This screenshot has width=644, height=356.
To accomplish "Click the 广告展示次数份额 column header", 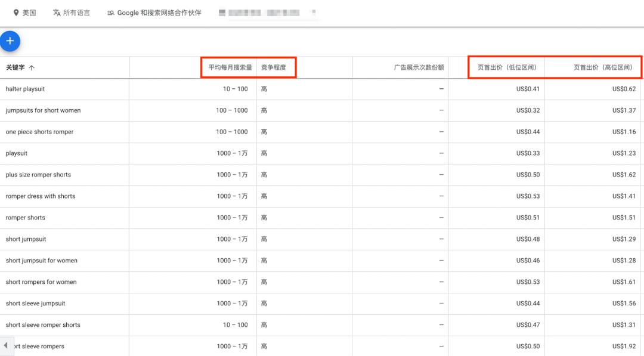I will 420,67.
